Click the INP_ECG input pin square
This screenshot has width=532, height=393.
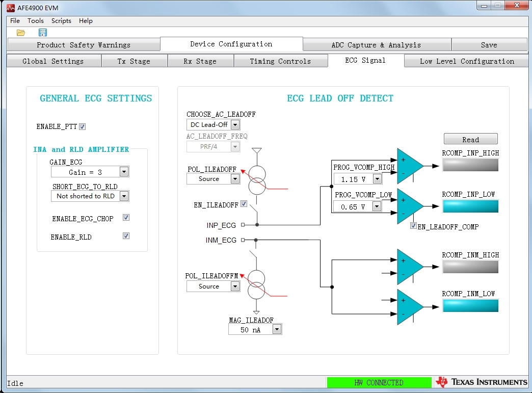point(243,225)
